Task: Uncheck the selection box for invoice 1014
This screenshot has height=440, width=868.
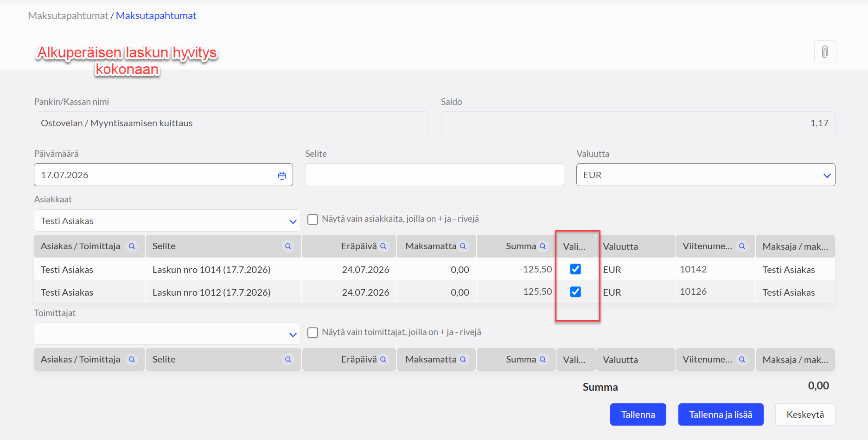Action: 575,269
